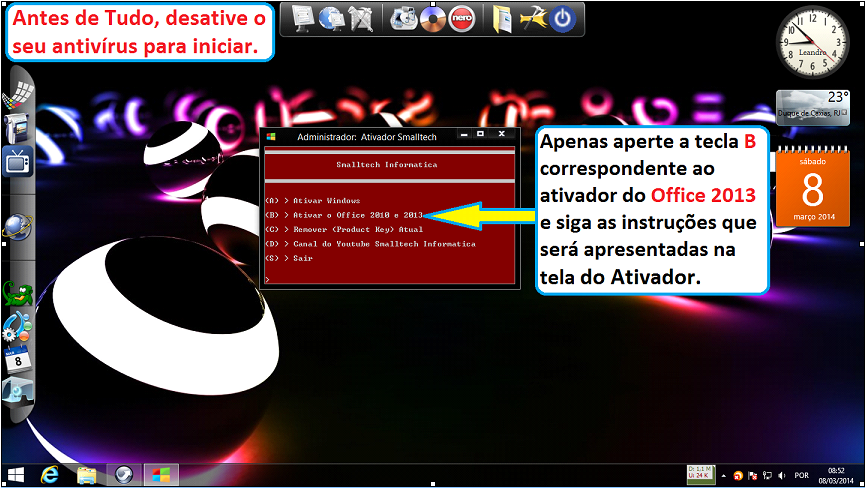
Task: Click the POR language indicator
Action: (x=802, y=475)
